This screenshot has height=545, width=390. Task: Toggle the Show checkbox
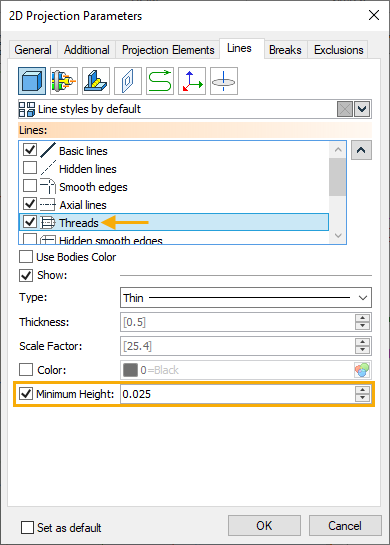(x=26, y=275)
